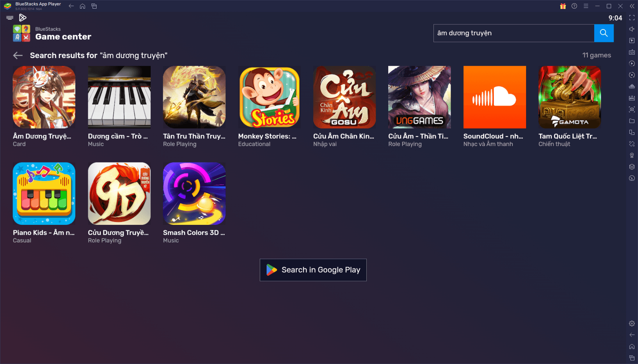Open the Âm Dương Truyện card game thumbnail

point(44,97)
